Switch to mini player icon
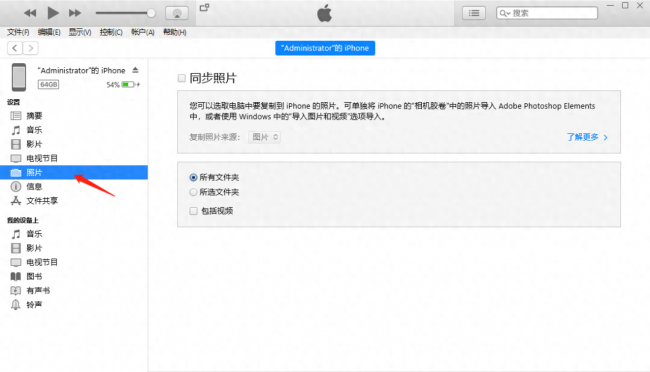Viewport: 650px width, 372px height. pyautogui.click(x=204, y=7)
